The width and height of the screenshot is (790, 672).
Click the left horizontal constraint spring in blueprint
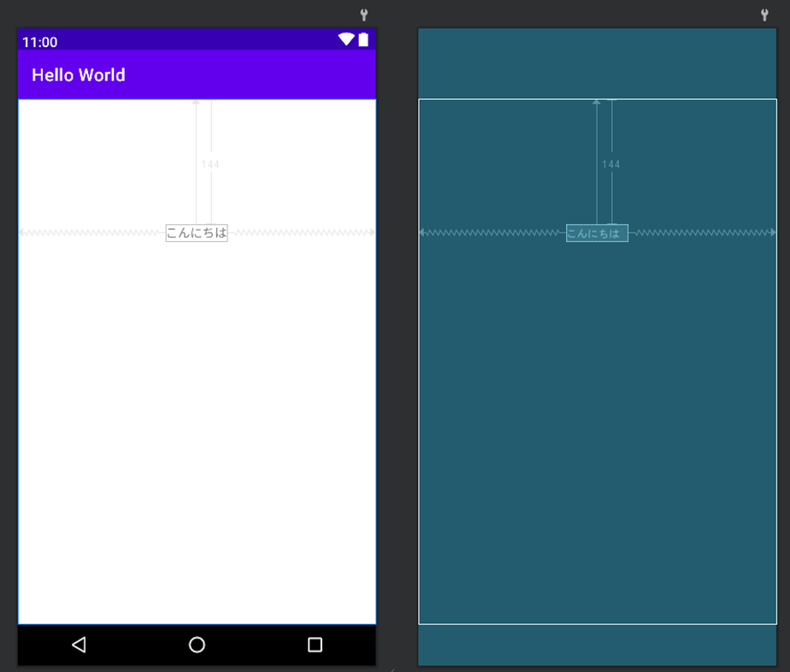[x=492, y=233]
